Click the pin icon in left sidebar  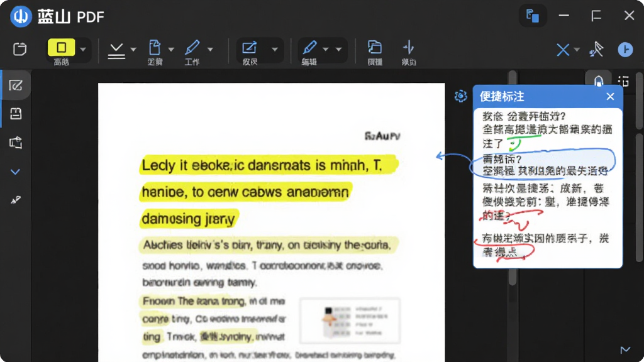pos(16,200)
